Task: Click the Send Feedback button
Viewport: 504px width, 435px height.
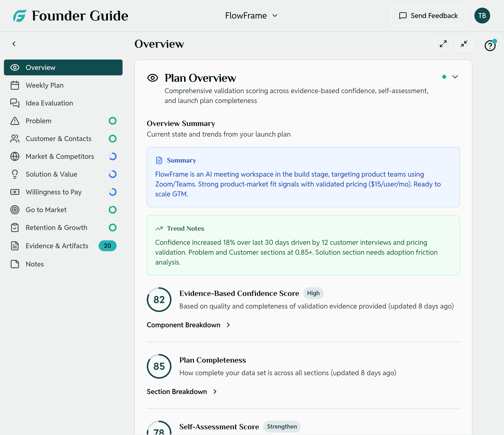Action: (x=428, y=16)
